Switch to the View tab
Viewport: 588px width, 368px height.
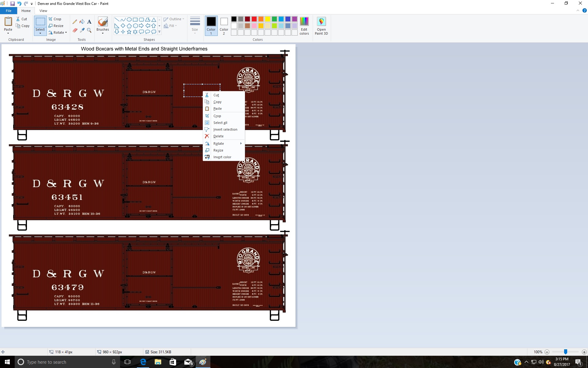(43, 11)
